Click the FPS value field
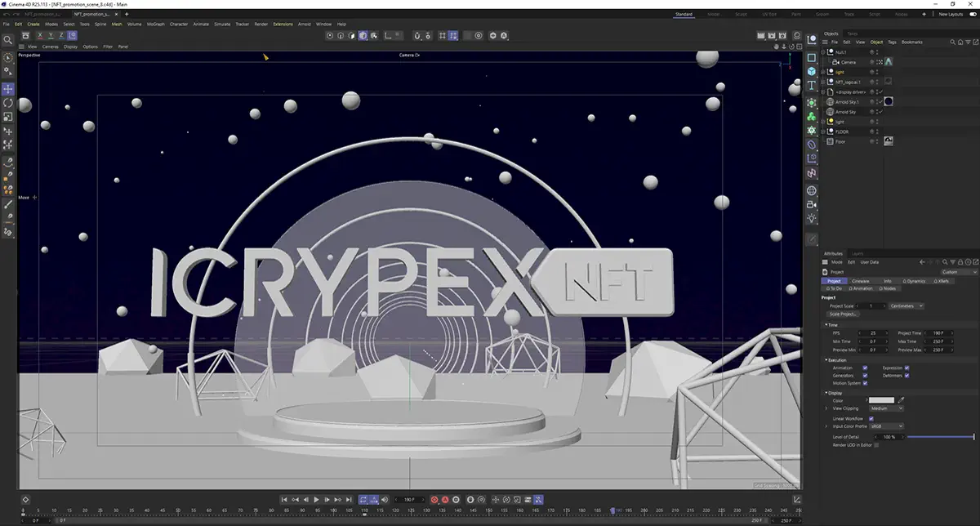The height and width of the screenshot is (526, 980). click(x=873, y=333)
